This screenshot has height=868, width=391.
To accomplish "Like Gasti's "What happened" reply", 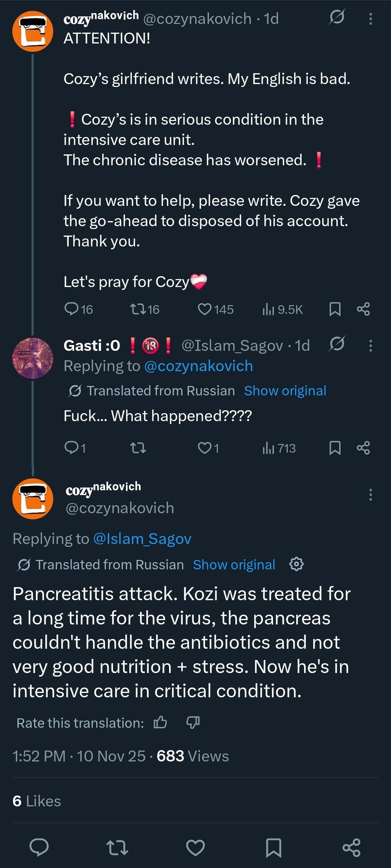I will pyautogui.click(x=205, y=448).
